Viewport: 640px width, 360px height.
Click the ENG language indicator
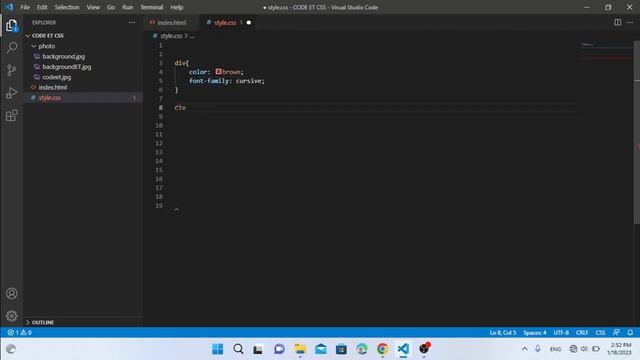(x=556, y=349)
